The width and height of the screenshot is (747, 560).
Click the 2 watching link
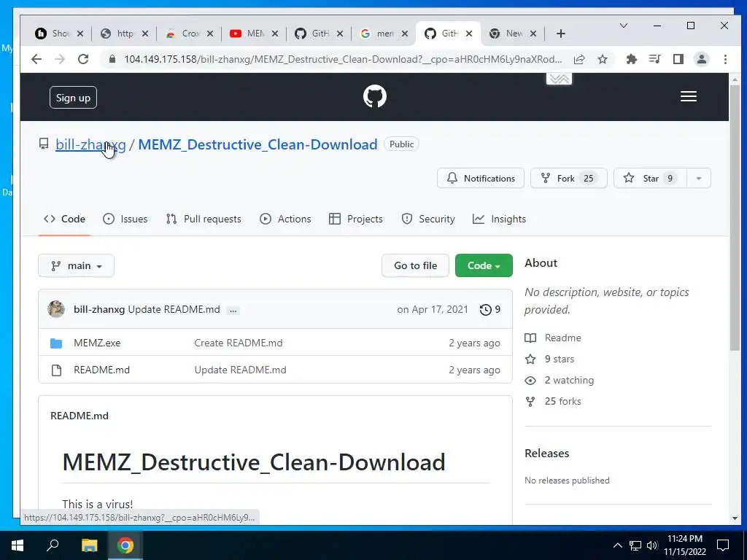click(569, 380)
